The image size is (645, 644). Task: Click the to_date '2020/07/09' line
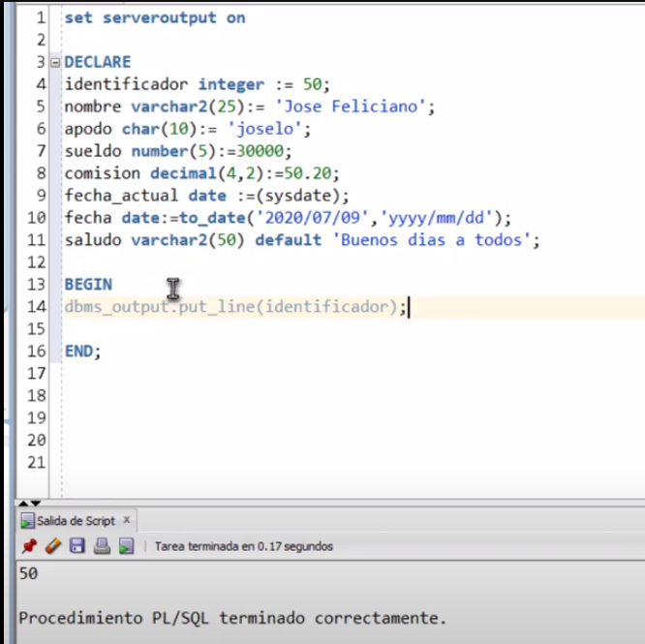tap(288, 218)
